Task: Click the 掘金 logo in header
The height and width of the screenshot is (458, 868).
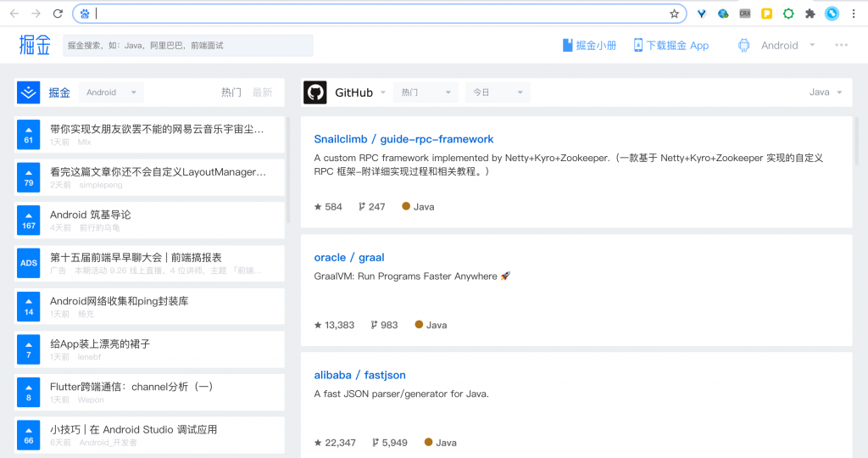Action: pyautogui.click(x=34, y=46)
